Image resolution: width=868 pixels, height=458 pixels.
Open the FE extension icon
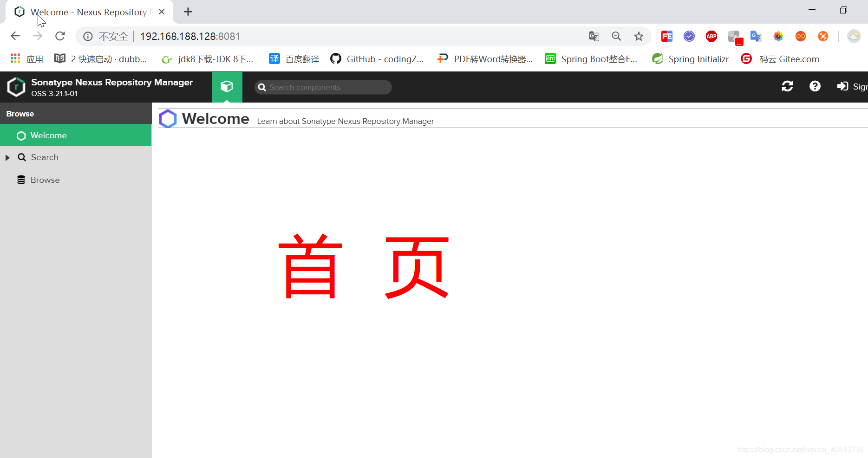[666, 36]
